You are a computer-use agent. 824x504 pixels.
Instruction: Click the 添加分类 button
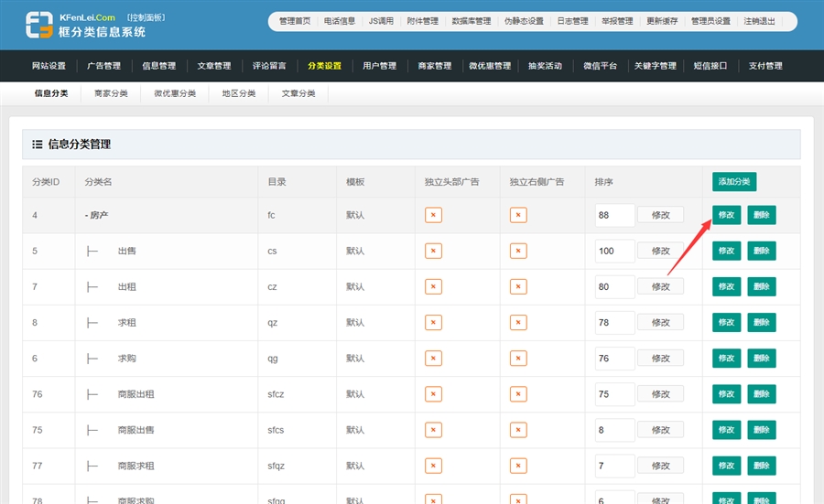click(734, 182)
